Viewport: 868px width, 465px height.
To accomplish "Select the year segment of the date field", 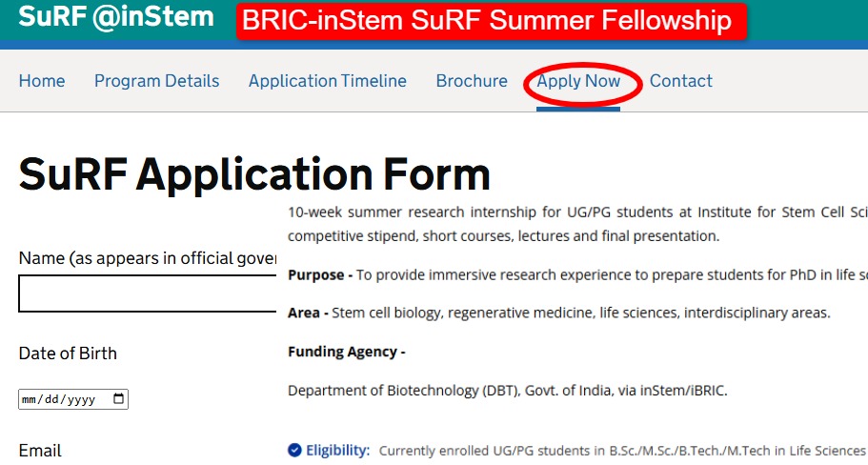I will point(81,400).
